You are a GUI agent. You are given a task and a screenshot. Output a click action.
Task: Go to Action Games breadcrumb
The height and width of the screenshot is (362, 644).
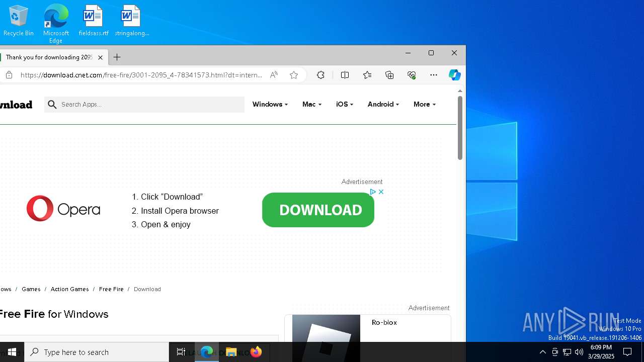69,289
